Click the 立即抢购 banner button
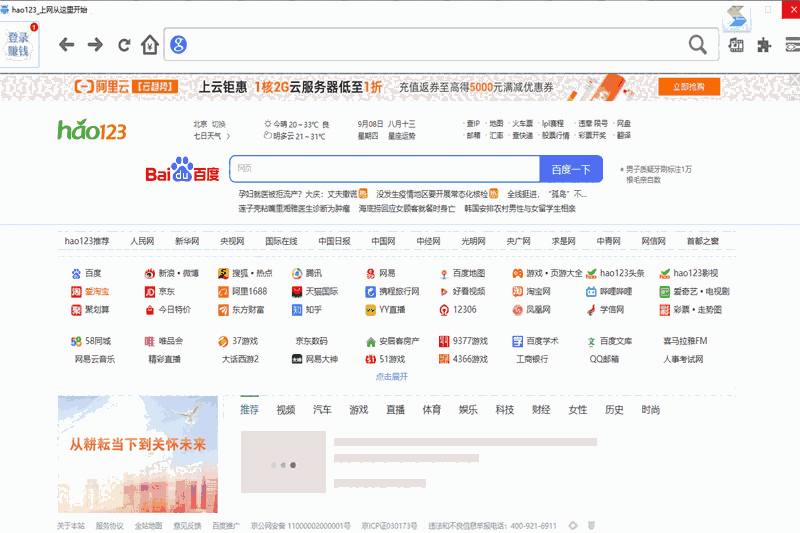Viewport: 800px width, 533px height. click(689, 87)
